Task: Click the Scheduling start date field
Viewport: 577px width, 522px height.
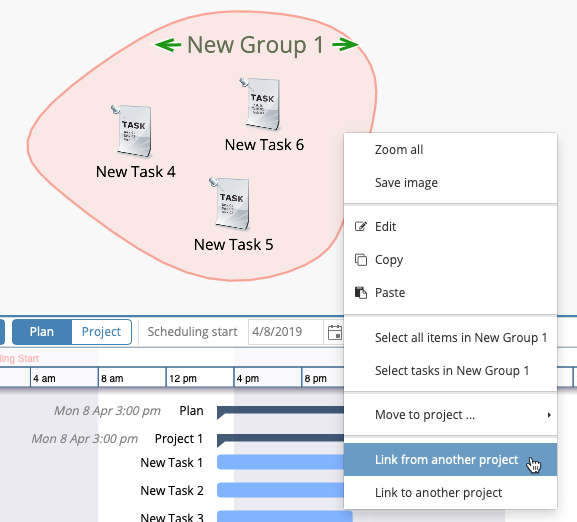Action: (x=286, y=332)
